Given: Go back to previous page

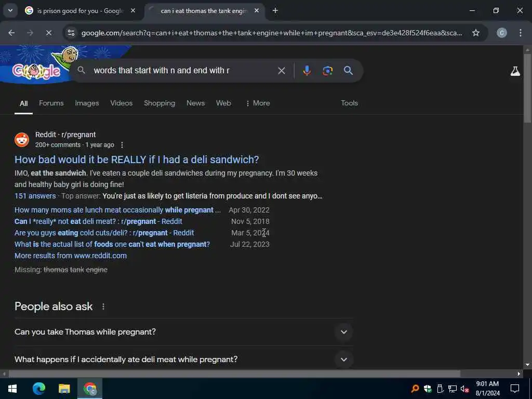Looking at the screenshot, I should pyautogui.click(x=11, y=33).
